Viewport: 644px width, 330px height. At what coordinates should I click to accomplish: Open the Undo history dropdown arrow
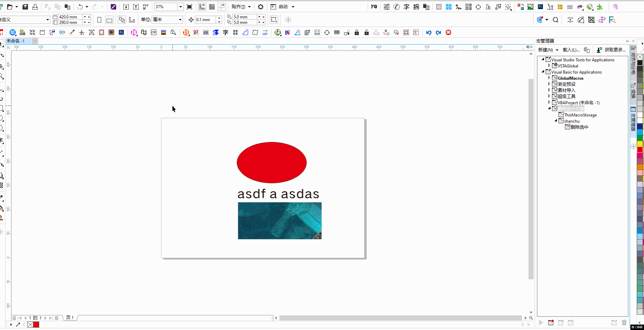(87, 7)
